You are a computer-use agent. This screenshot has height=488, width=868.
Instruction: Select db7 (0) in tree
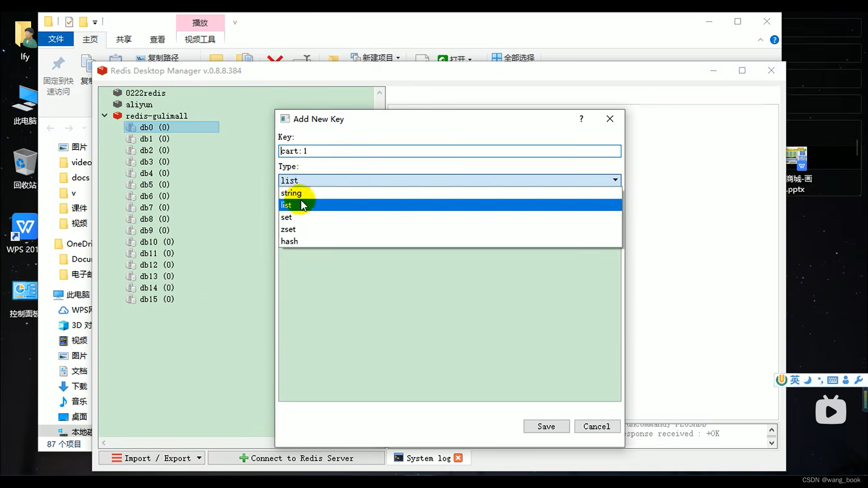(x=155, y=207)
